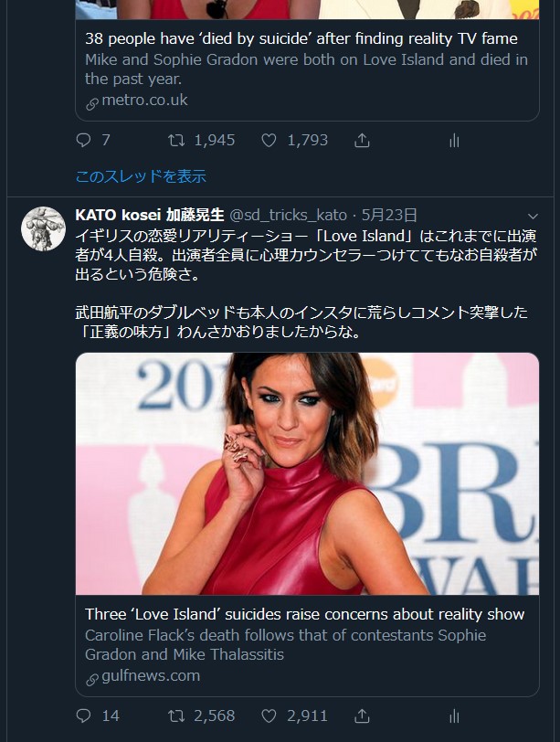Share the metro.co.uk tweet
This screenshot has width=560, height=742.
(362, 140)
